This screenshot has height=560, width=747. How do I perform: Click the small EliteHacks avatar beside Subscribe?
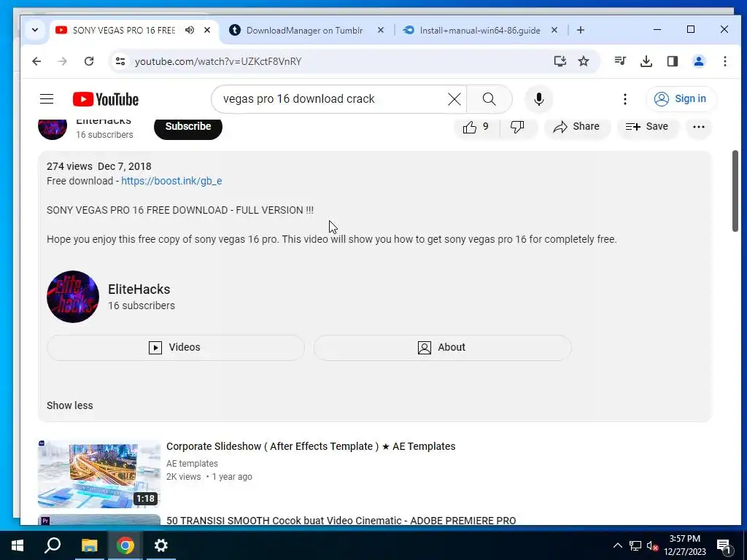53,128
